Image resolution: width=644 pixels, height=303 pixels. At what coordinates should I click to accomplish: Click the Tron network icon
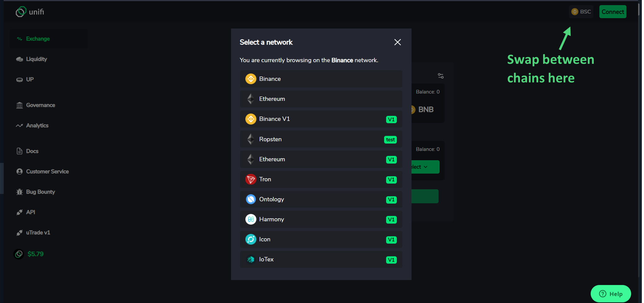coord(251,179)
